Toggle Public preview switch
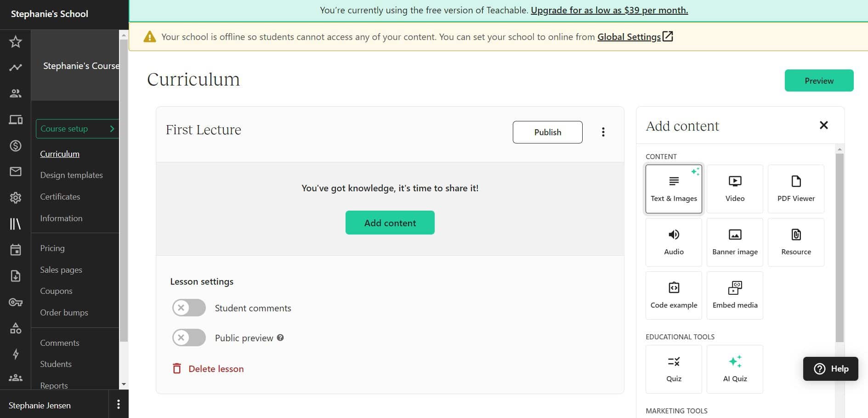 (189, 338)
